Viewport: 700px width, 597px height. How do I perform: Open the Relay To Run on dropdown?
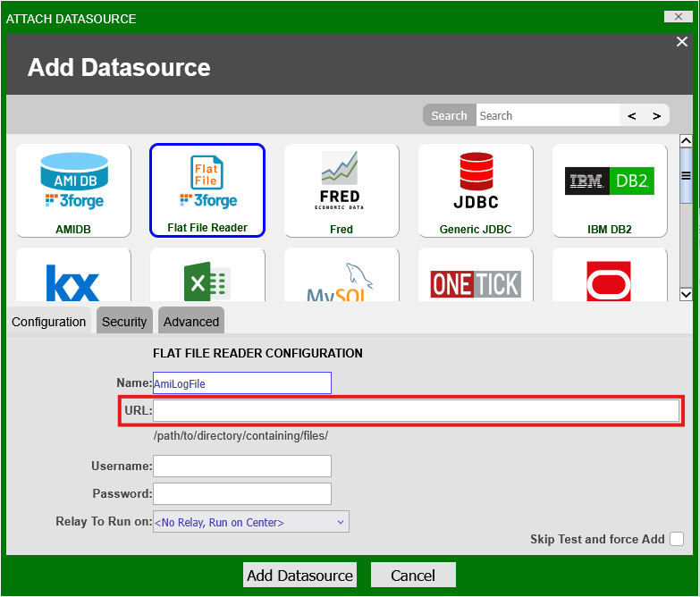[251, 522]
